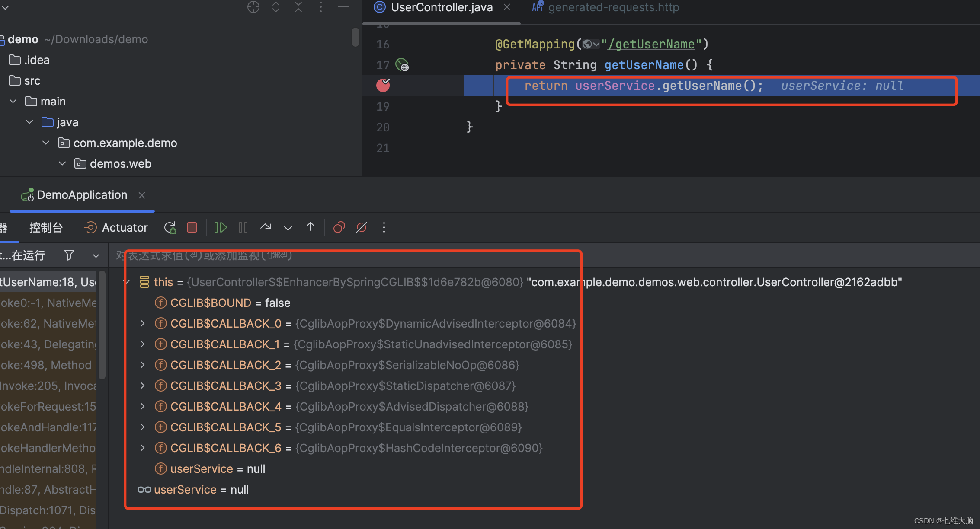Rerun DemoApplication with rerun icon
Viewport: 980px width, 529px height.
point(170,227)
